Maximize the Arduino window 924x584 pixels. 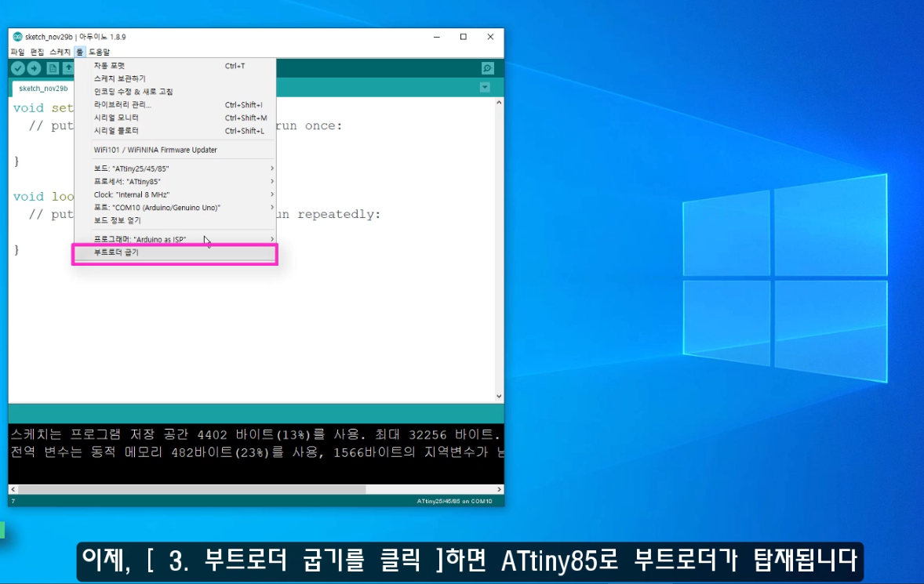click(x=464, y=37)
